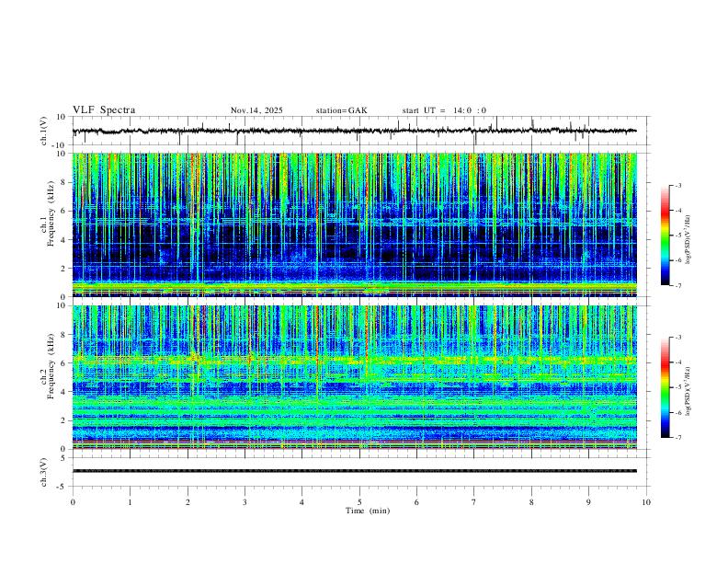Select the ch.1 "Frequency (kHz)" axis title
728x563 pixels.
pyautogui.click(x=51, y=213)
